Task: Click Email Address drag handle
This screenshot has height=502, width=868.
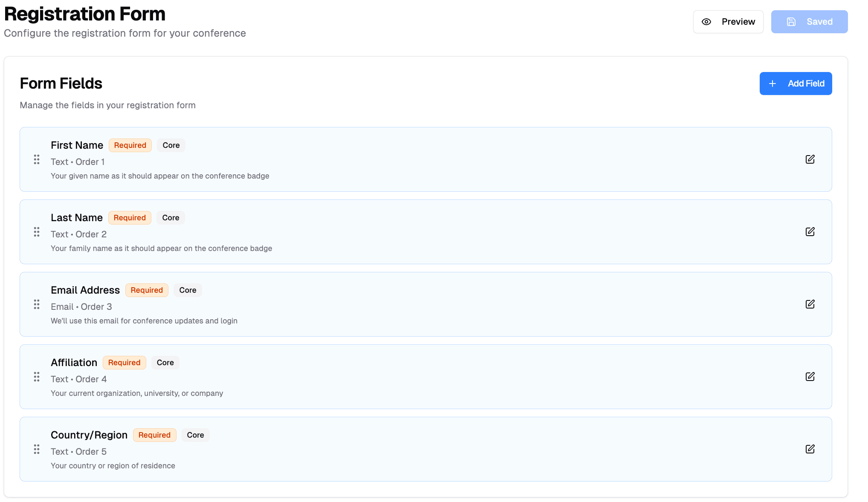Action: coord(37,304)
